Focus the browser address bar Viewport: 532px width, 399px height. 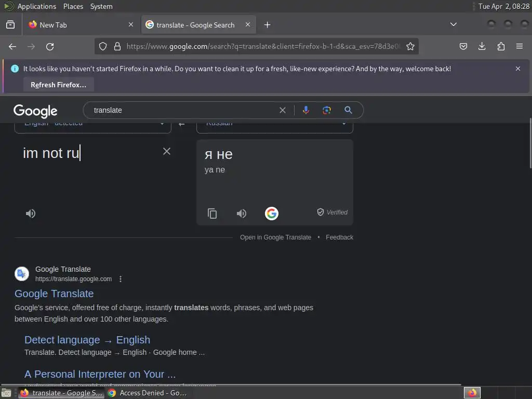(263, 46)
